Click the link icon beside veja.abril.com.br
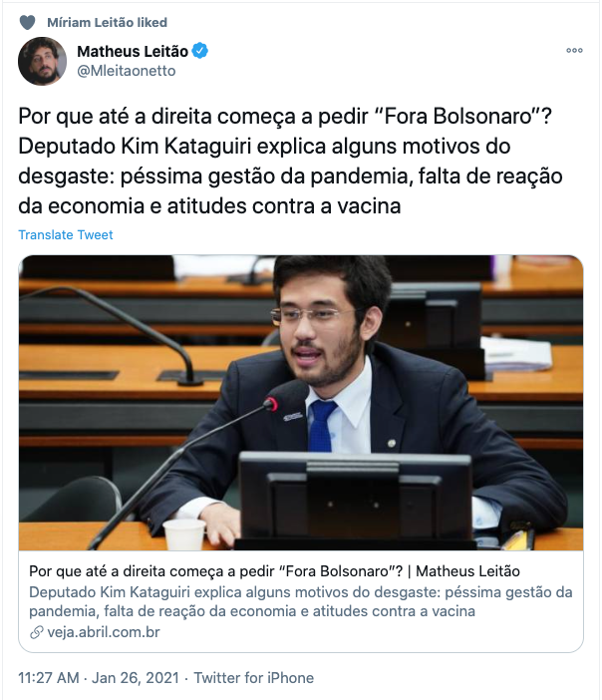This screenshot has height=700, width=602. [36, 632]
